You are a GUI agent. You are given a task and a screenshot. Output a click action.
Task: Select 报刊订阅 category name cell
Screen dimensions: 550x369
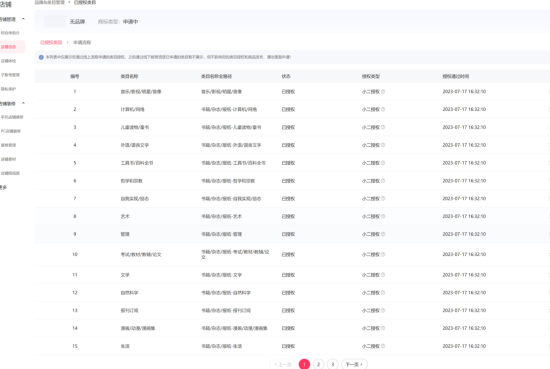pyautogui.click(x=129, y=310)
